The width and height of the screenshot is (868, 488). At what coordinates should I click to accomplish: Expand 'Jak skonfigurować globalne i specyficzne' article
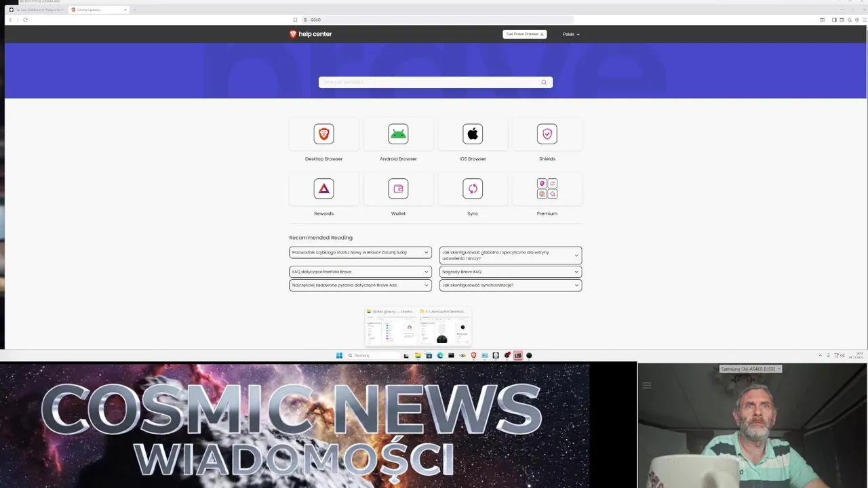[511, 256]
